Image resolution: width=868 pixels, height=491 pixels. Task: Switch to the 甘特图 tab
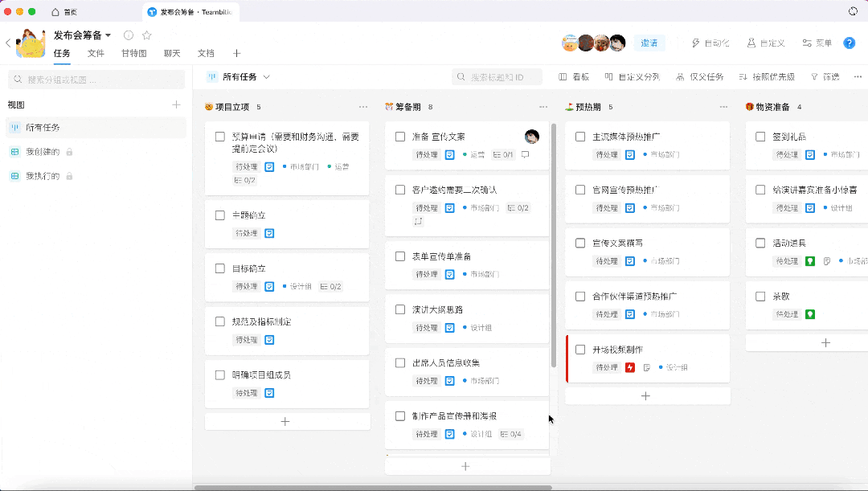tap(134, 53)
